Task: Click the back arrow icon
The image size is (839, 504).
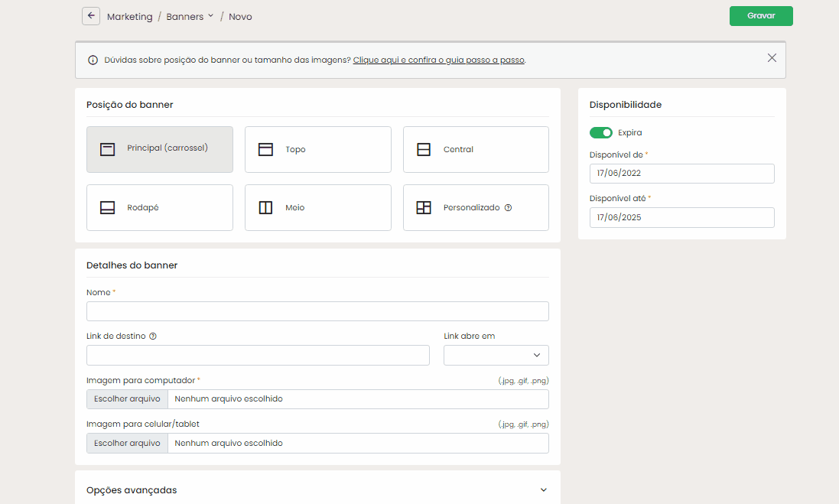Action: [91, 16]
